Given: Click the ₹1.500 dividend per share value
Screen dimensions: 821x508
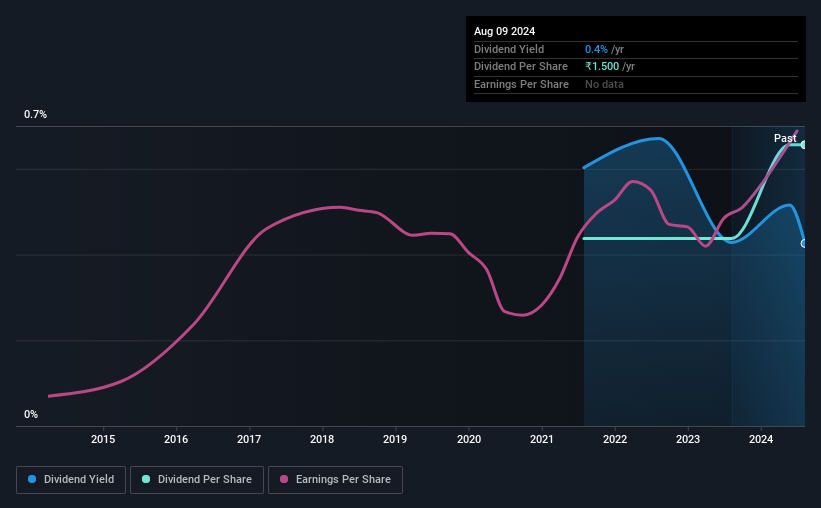Looking at the screenshot, I should coord(602,67).
